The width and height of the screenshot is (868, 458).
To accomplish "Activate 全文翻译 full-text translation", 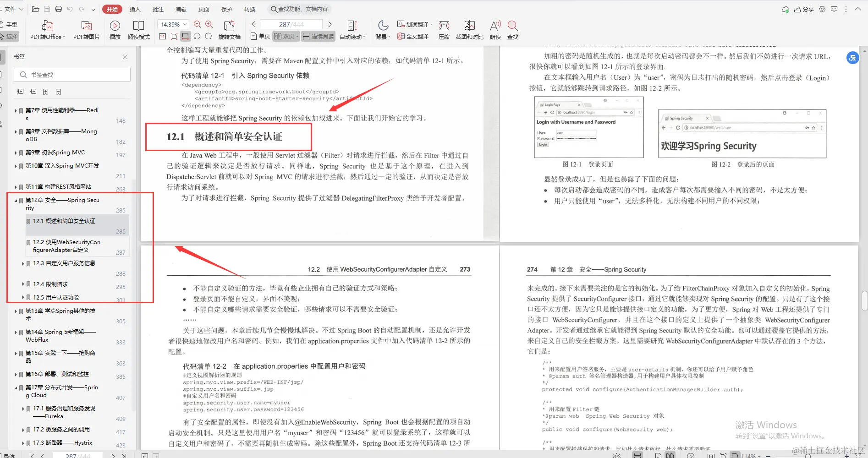I will pos(414,36).
